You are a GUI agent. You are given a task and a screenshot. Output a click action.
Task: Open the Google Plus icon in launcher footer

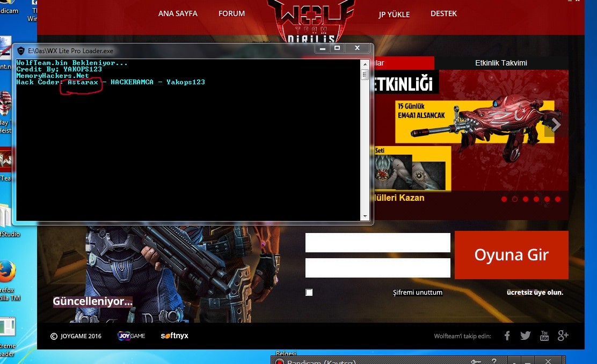563,336
